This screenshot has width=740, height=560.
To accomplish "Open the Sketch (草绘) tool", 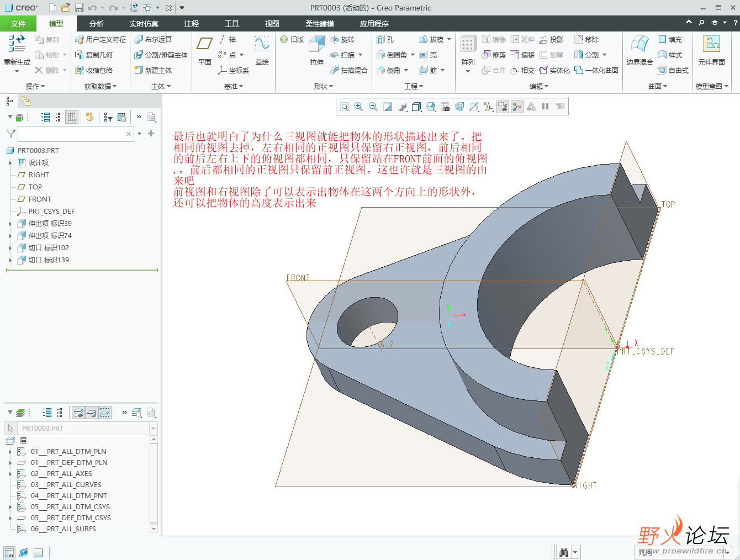I will (x=262, y=51).
